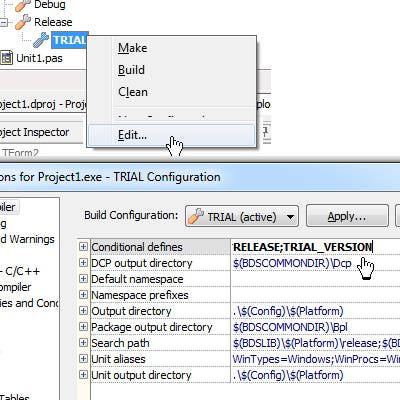Select the C/C++ options category
This screenshot has width=400, height=400.
coord(20,271)
